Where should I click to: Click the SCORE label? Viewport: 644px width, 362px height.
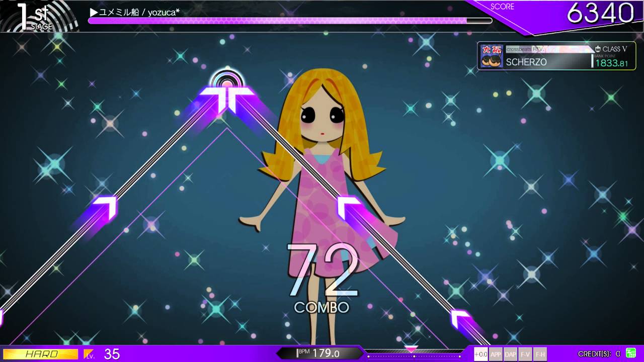[502, 7]
